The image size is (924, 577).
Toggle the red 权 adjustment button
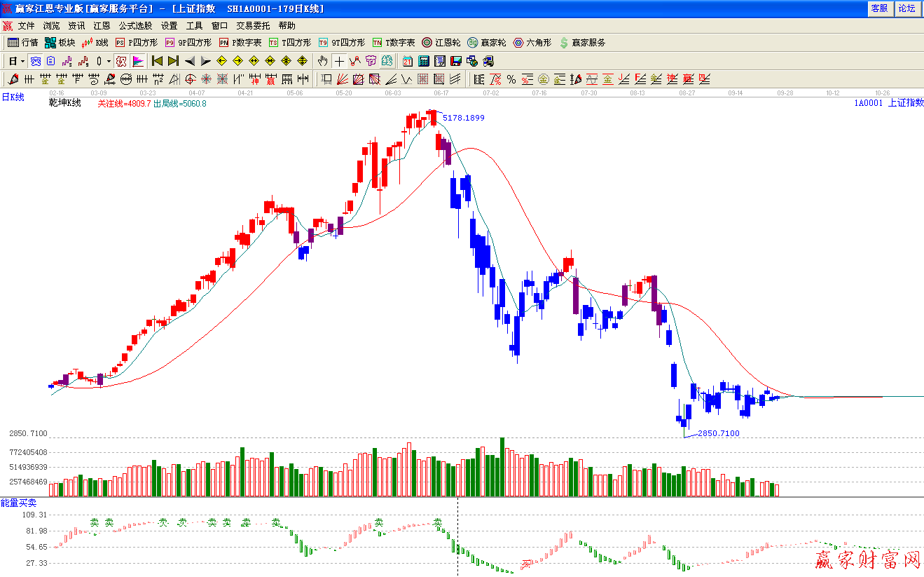point(121,61)
